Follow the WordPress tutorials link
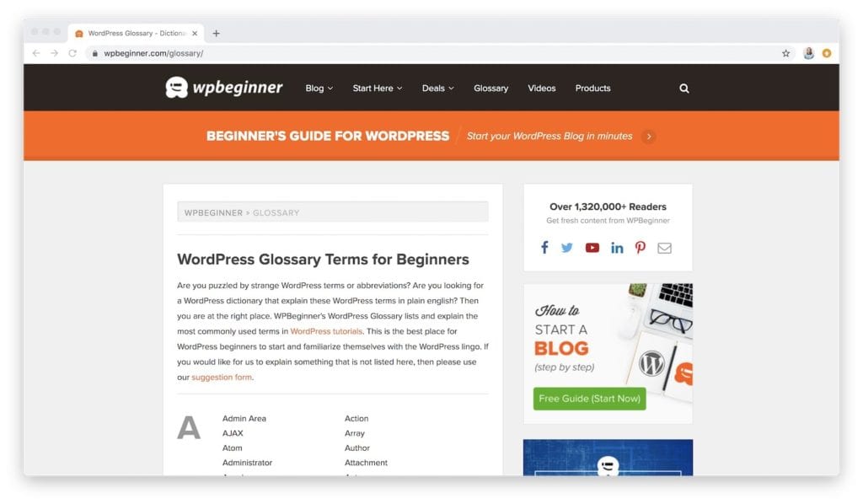Screen dimensions: 863x504 (x=326, y=332)
